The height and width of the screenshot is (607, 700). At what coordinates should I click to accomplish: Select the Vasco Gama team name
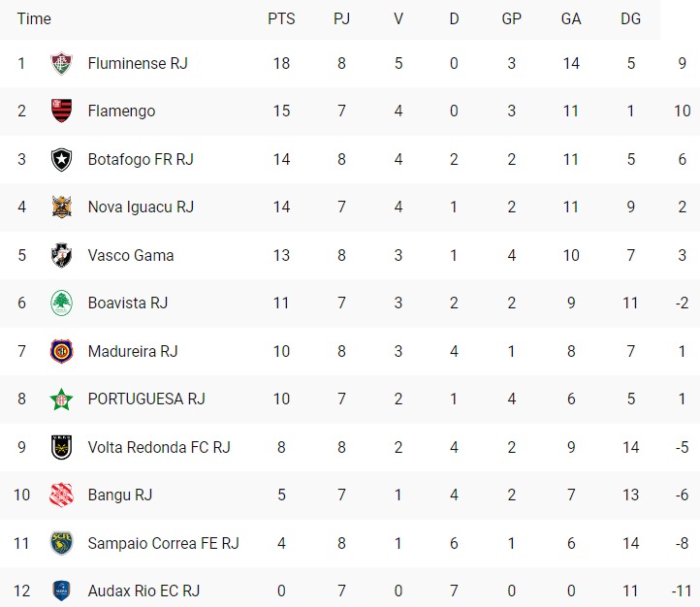[x=131, y=255]
